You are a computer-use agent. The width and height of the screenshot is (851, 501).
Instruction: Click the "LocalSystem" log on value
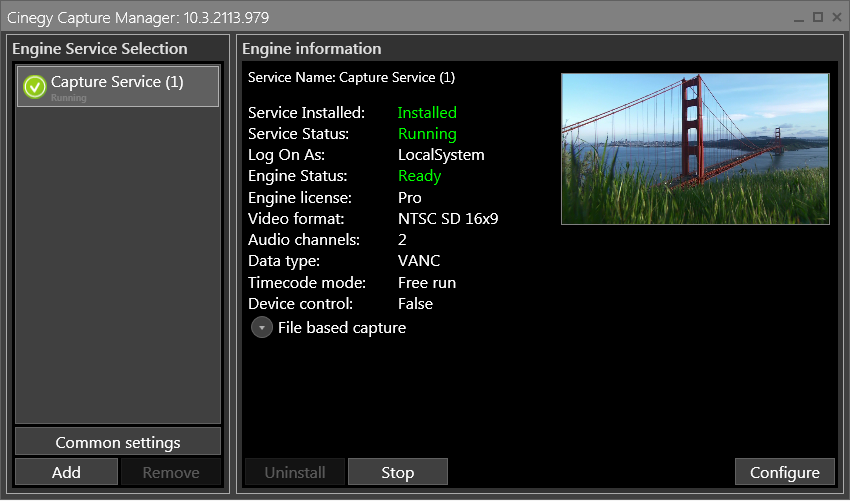441,155
